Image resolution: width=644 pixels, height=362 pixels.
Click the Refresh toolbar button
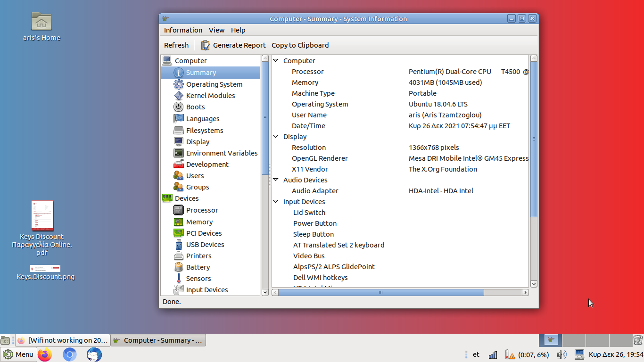[x=176, y=45]
